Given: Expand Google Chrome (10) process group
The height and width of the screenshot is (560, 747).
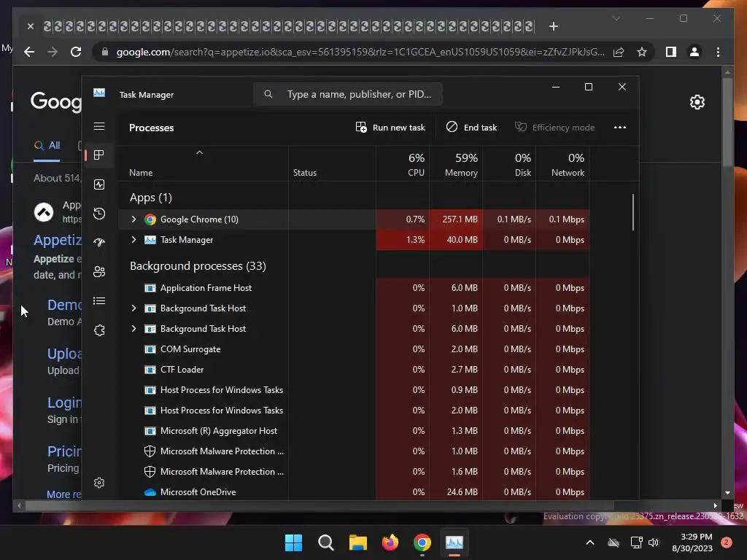Looking at the screenshot, I should click(133, 219).
